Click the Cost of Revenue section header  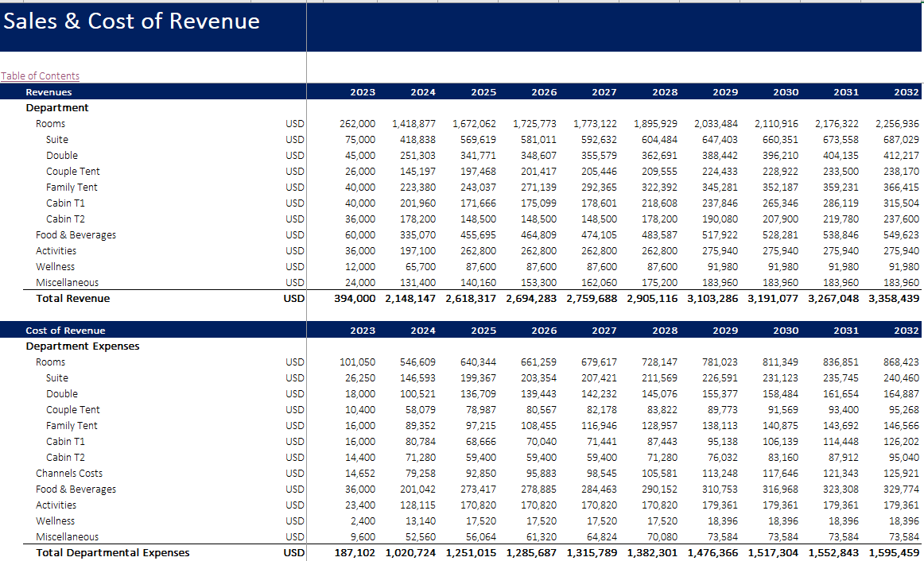[65, 331]
